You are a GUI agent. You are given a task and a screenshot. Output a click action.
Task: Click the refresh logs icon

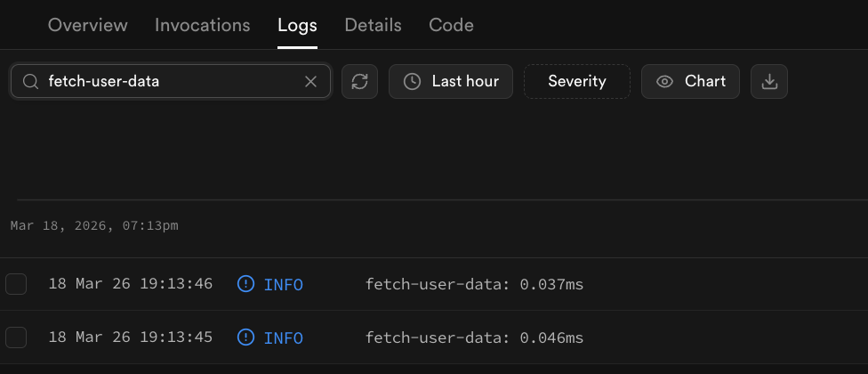point(359,81)
